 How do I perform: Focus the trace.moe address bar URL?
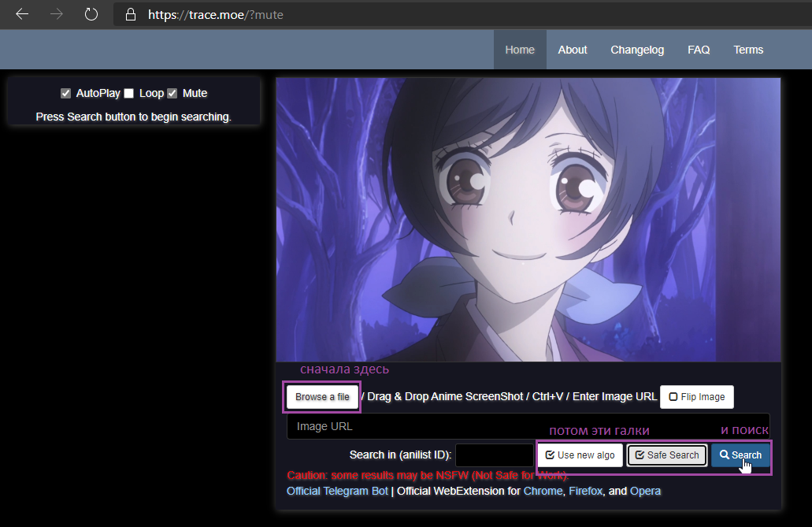coord(216,14)
